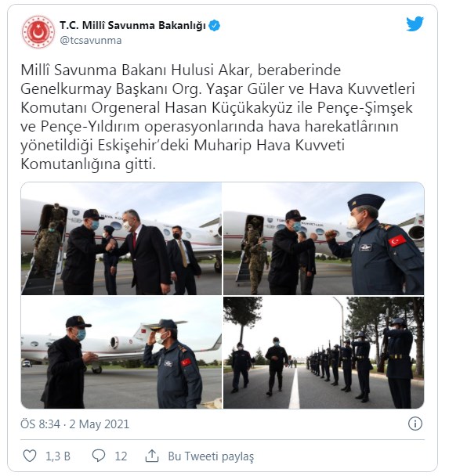Click the tweet text about Hulusi Akar

[x=218, y=117]
